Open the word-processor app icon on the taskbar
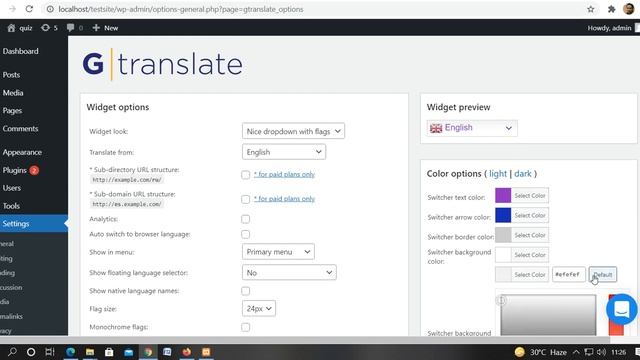This screenshot has height=360, width=640. (167, 352)
